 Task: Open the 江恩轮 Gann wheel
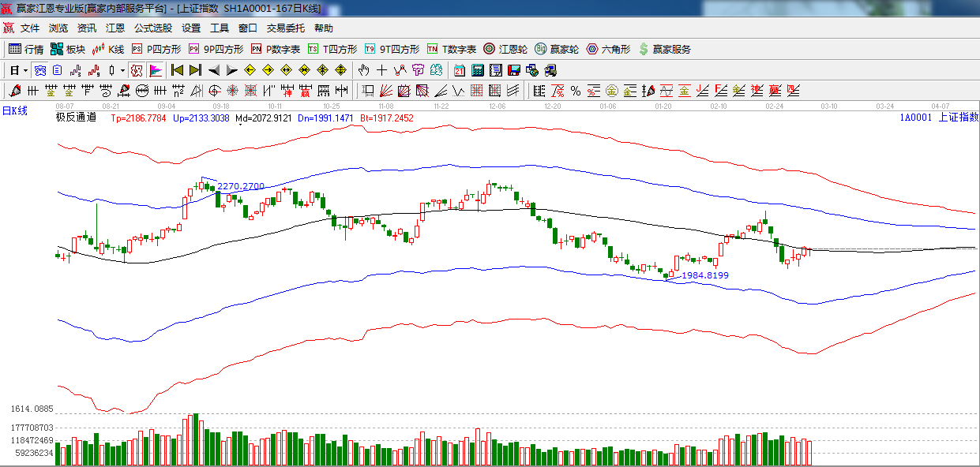click(x=505, y=49)
